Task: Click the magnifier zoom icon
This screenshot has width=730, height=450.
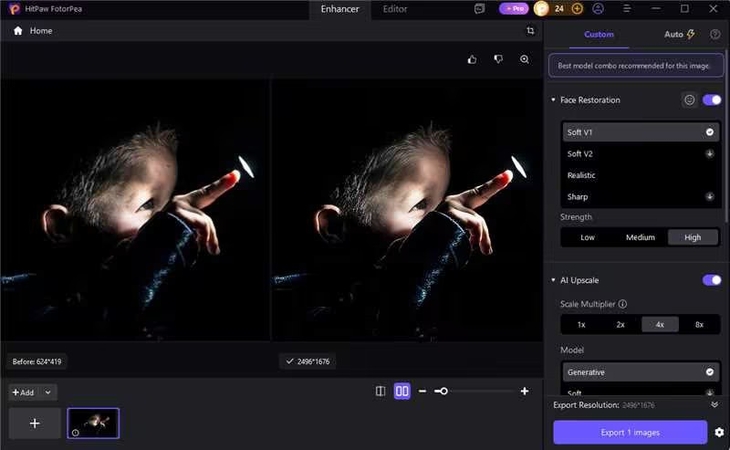Action: pos(524,59)
